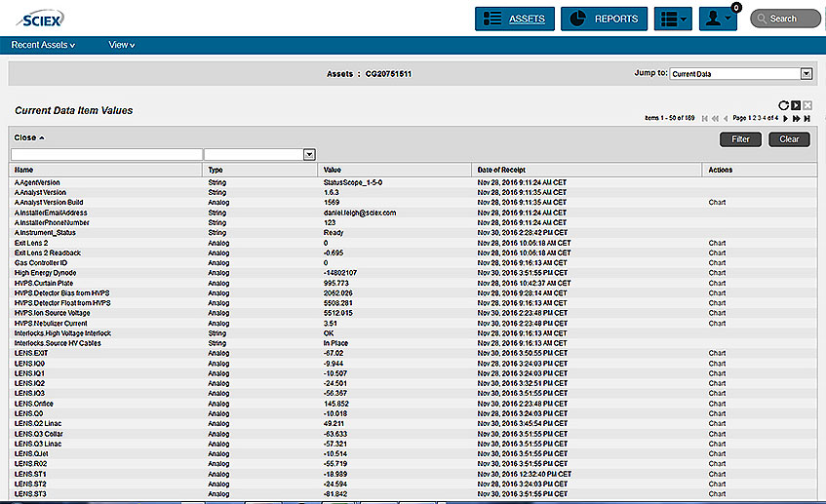Viewport: 826px width, 504px height.
Task: Jump to the last page arrow
Action: pos(807,118)
